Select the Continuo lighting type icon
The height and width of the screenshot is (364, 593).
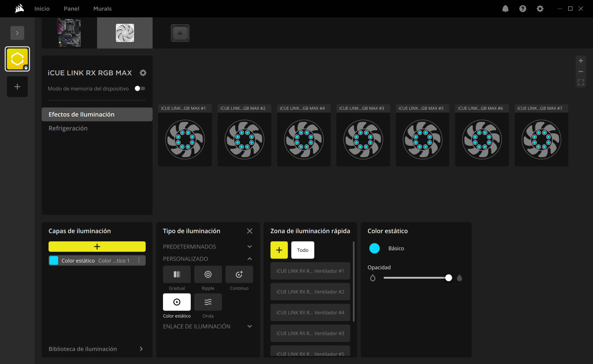[239, 274]
